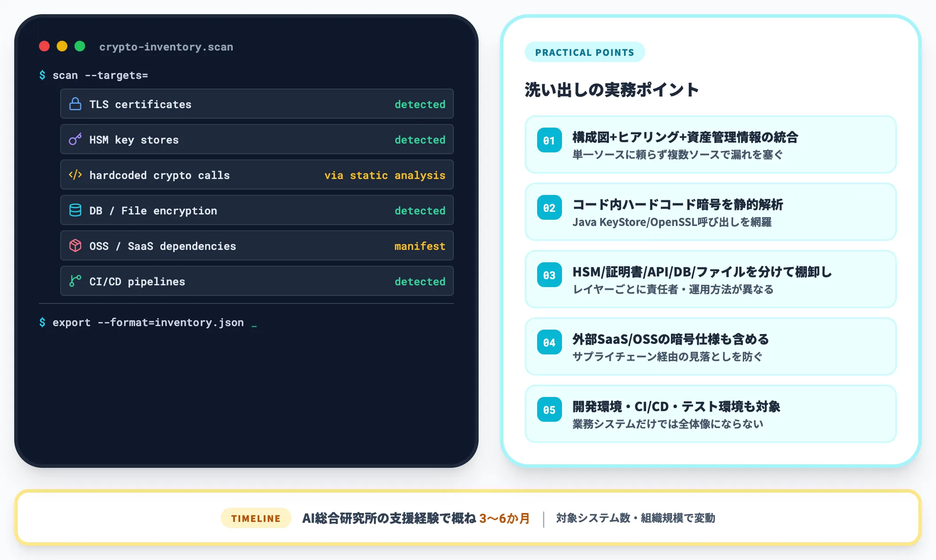Select the TLS certificates row text
Image resolution: width=936 pixels, height=560 pixels.
[x=140, y=105]
